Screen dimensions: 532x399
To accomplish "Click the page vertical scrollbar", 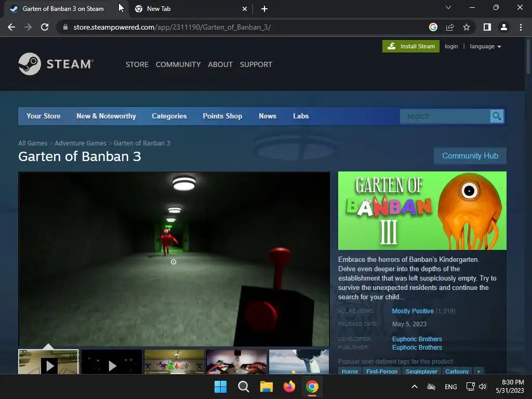I will pyautogui.click(x=528, y=56).
